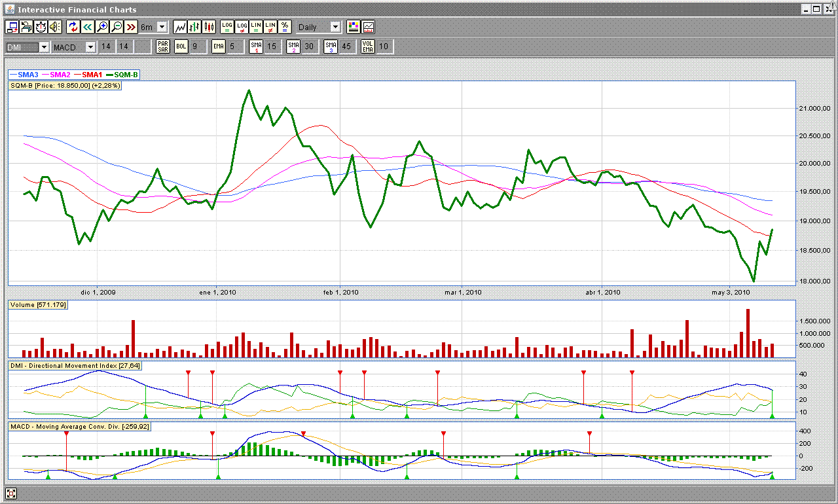Switch to candlestick chart style

pyautogui.click(x=209, y=27)
